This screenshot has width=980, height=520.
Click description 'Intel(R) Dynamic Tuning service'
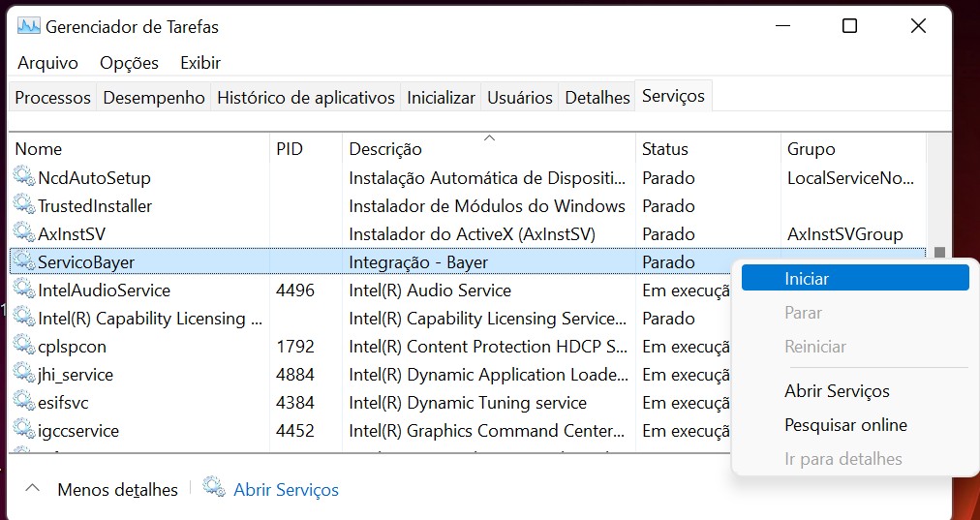click(468, 403)
